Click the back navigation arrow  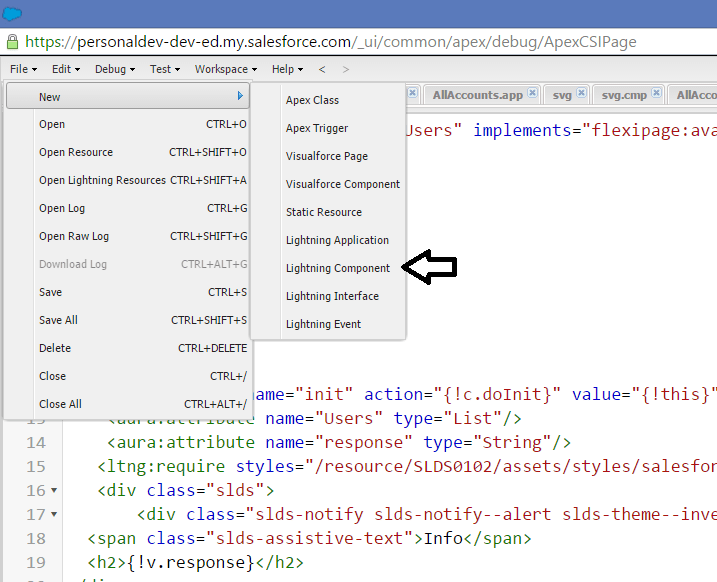(322, 69)
